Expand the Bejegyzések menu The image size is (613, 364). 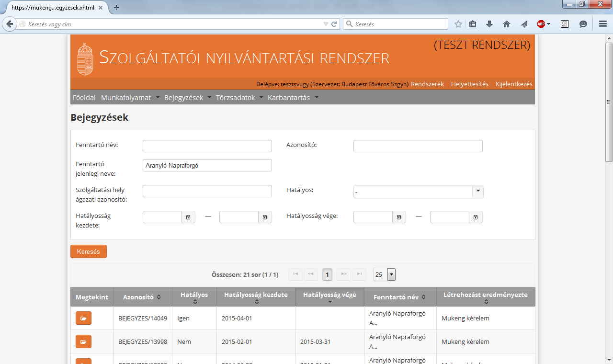pyautogui.click(x=188, y=98)
